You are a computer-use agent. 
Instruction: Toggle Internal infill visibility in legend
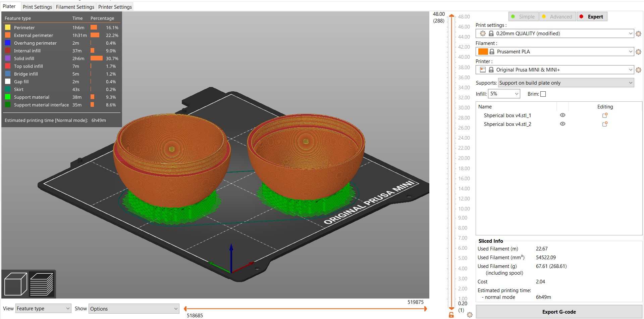click(x=62, y=51)
